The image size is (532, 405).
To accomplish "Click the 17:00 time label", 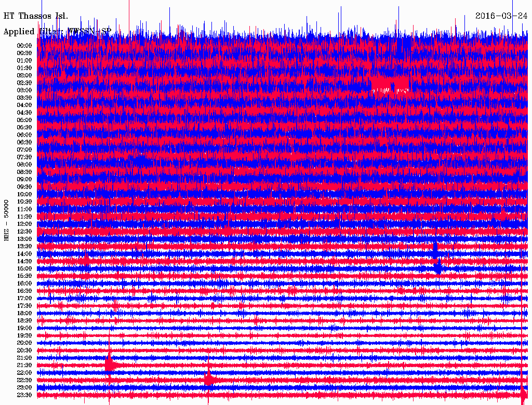I will pyautogui.click(x=24, y=298).
